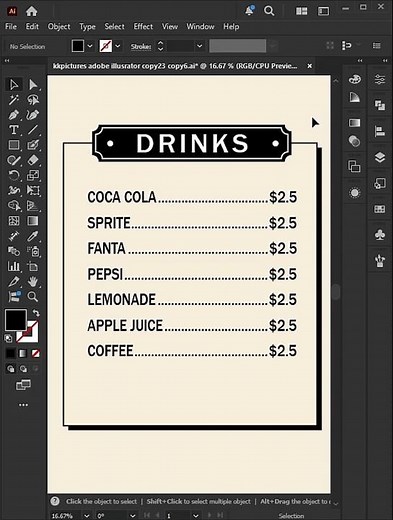Select the Rotate tool
Viewport: 393px width, 520px height.
[14, 175]
